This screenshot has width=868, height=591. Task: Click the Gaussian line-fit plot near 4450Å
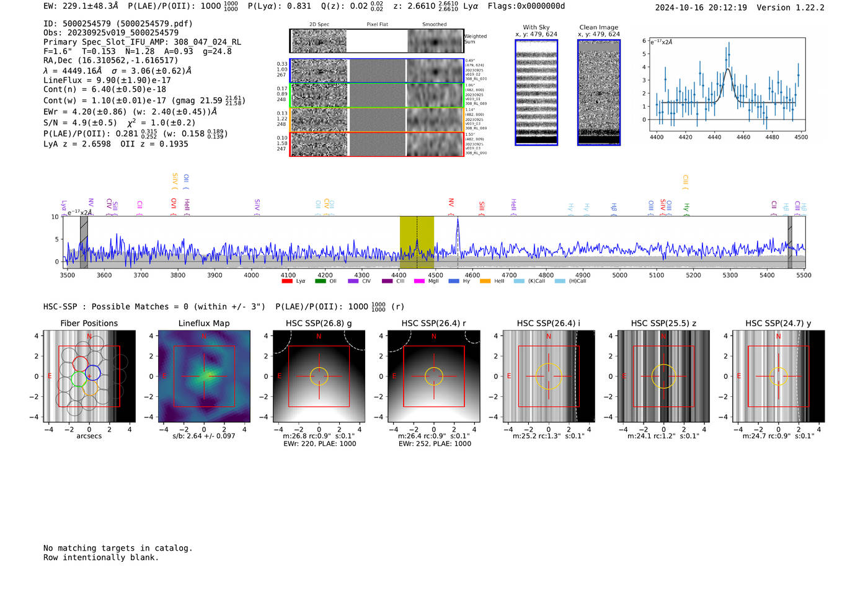[x=727, y=85]
